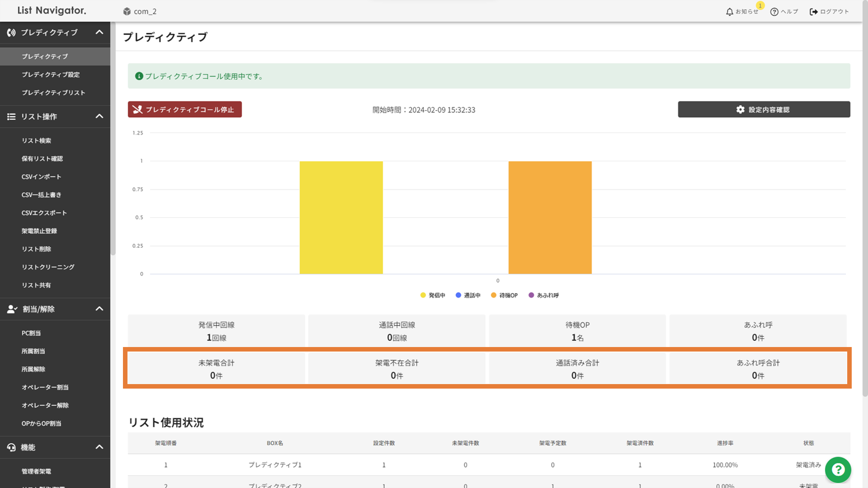The height and width of the screenshot is (488, 868).
Task: Click the gear icon on 設定内容確認
Action: click(740, 109)
